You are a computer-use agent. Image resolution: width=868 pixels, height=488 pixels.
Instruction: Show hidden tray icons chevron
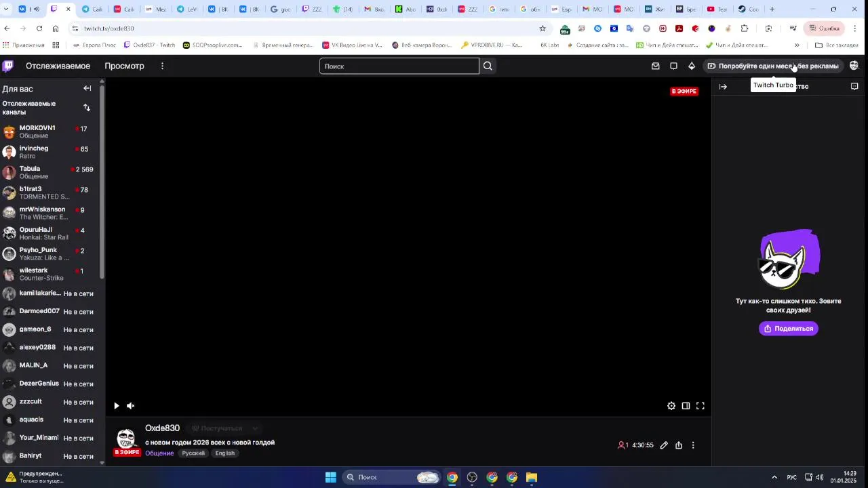coord(774,477)
